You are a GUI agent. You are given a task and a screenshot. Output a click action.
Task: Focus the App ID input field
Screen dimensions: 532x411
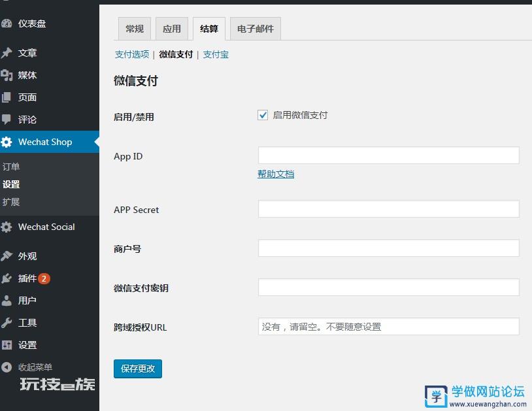[388, 156]
